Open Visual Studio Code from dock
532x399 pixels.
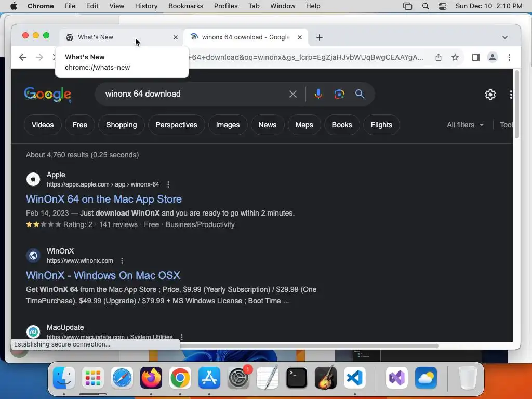pyautogui.click(x=355, y=378)
